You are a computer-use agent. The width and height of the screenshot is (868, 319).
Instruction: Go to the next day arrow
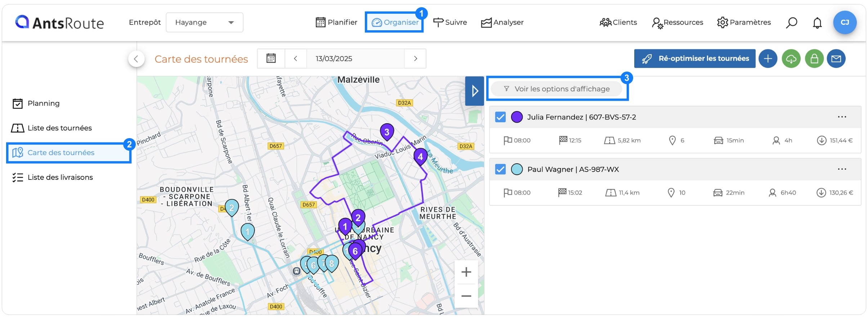[415, 58]
